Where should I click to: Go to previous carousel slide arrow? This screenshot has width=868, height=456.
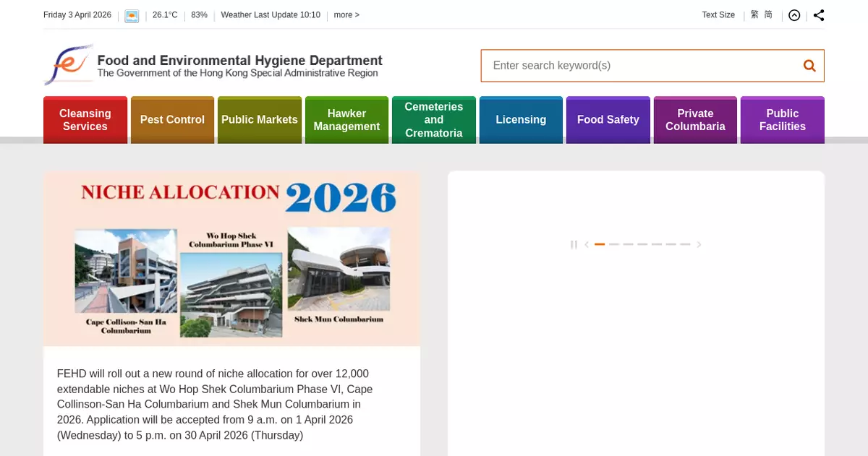click(x=587, y=245)
